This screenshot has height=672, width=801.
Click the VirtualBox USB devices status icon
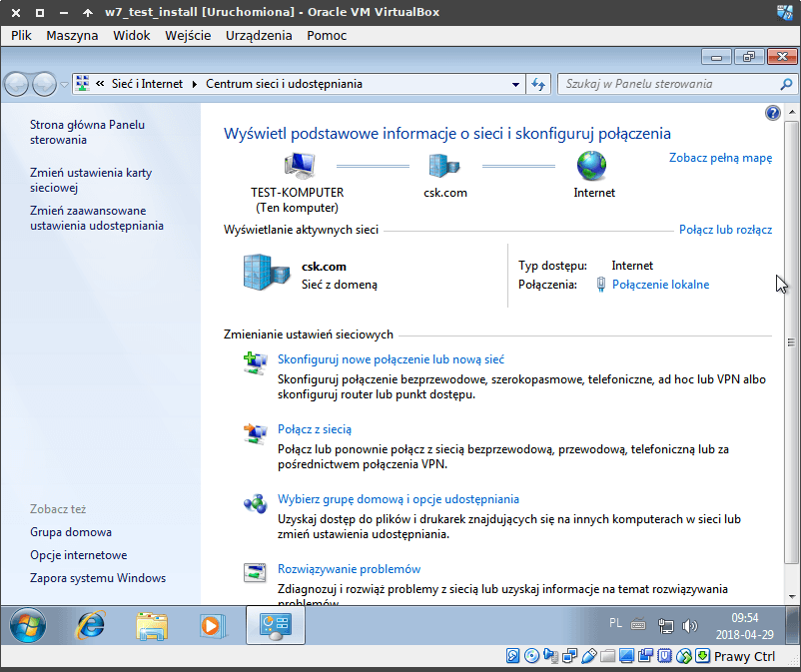click(x=588, y=656)
